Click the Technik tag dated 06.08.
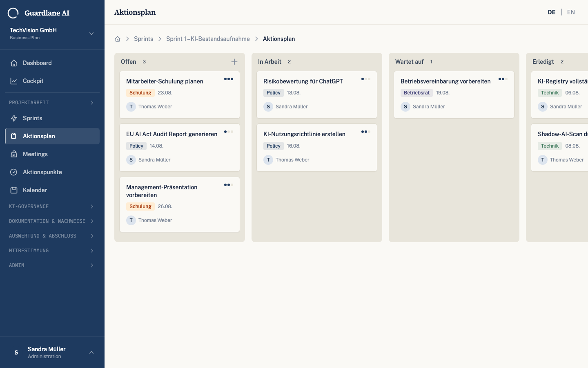588x368 pixels. click(x=550, y=93)
